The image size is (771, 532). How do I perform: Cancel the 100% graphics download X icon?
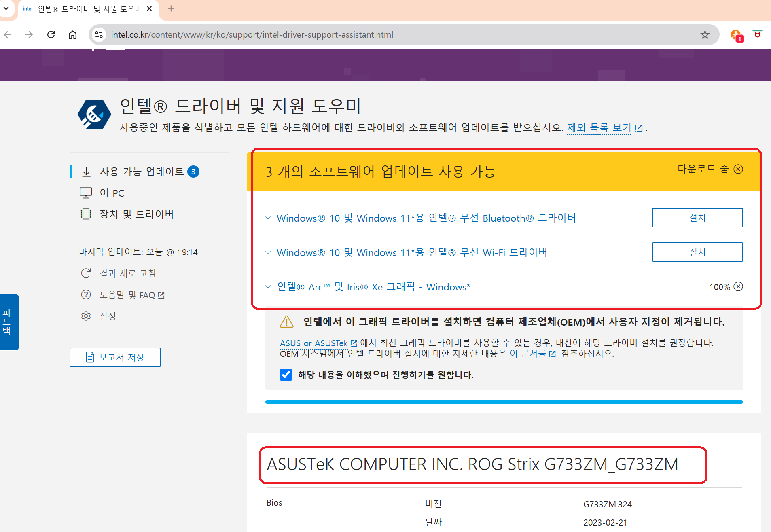tap(738, 286)
